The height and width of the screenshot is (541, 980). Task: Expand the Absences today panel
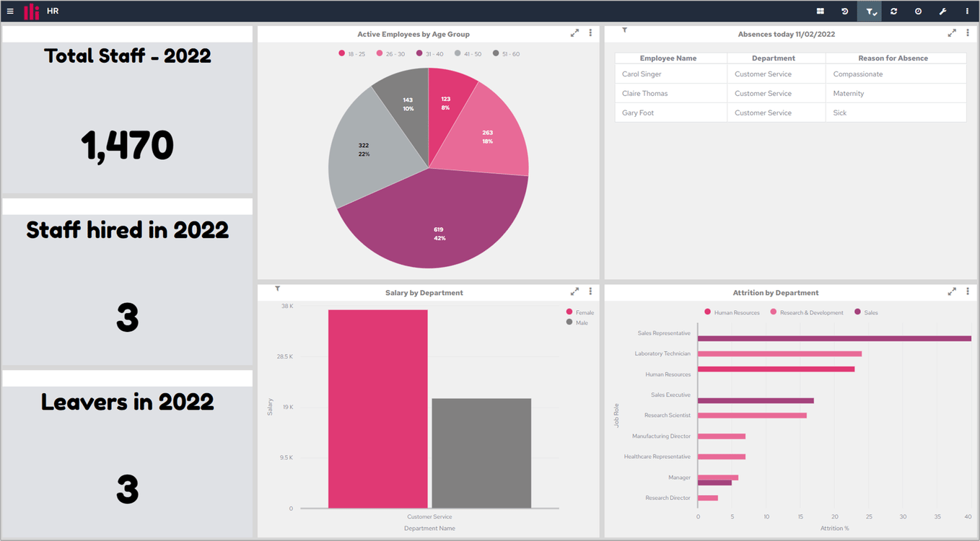(x=952, y=33)
